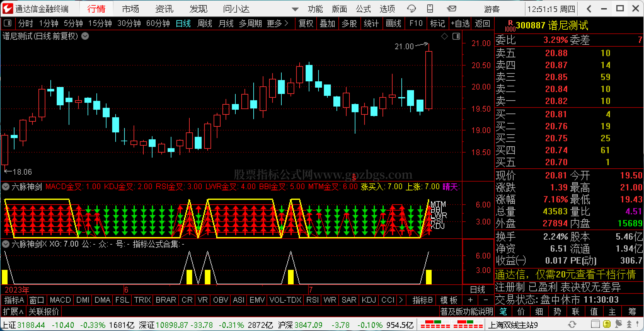Open the 选项 menu

(x=387, y=9)
